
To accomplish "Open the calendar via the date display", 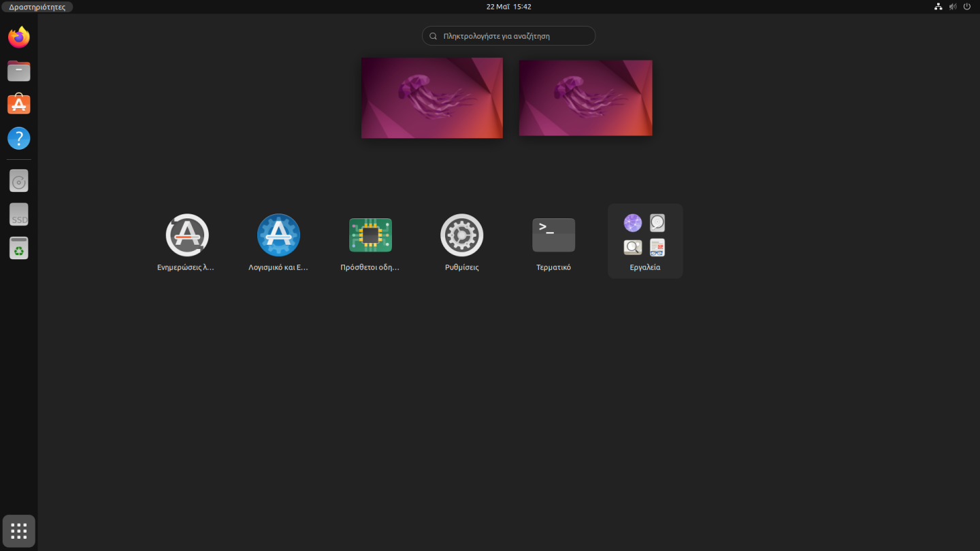I will click(x=508, y=6).
